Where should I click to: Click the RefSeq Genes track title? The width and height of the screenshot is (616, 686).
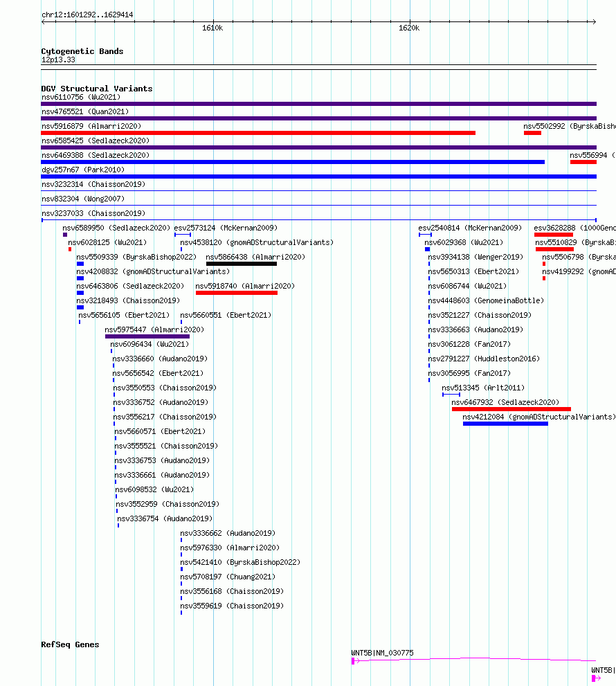click(70, 644)
